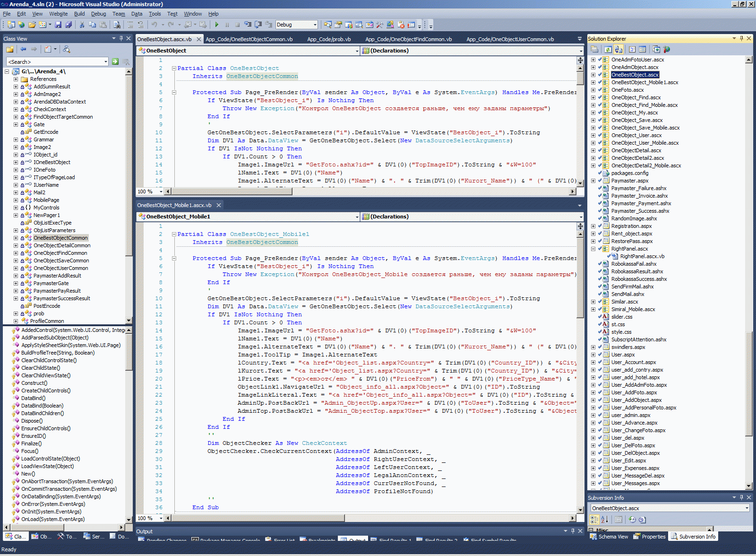Click Refresh in Solution Explorer toolbar
Viewport: 756px width, 556px height.
point(608,49)
